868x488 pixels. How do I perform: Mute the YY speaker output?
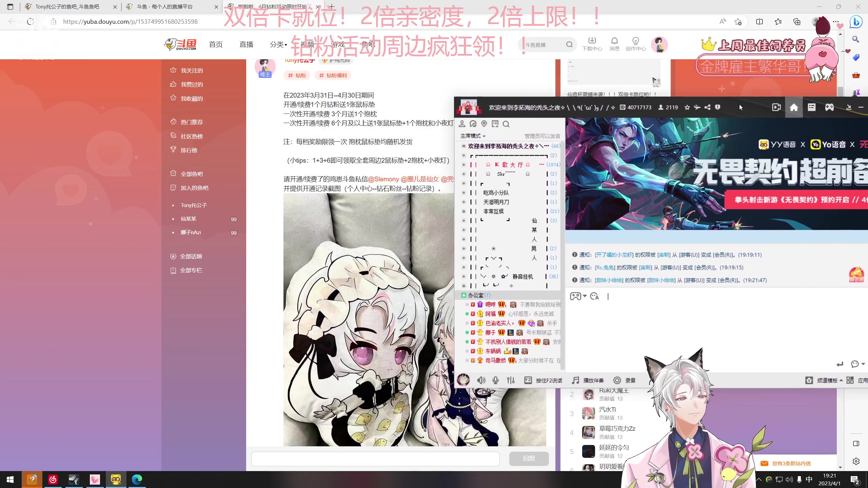click(x=481, y=380)
